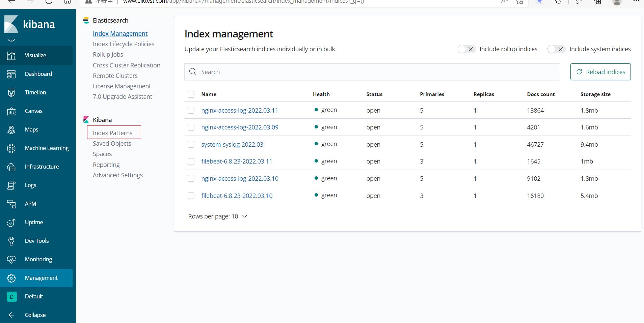The image size is (644, 323).
Task: Open Uptime sidebar icon
Action: click(11, 222)
